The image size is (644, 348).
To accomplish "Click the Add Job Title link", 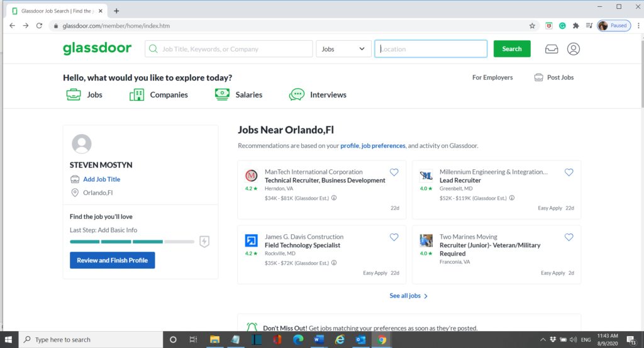I will pos(101,179).
